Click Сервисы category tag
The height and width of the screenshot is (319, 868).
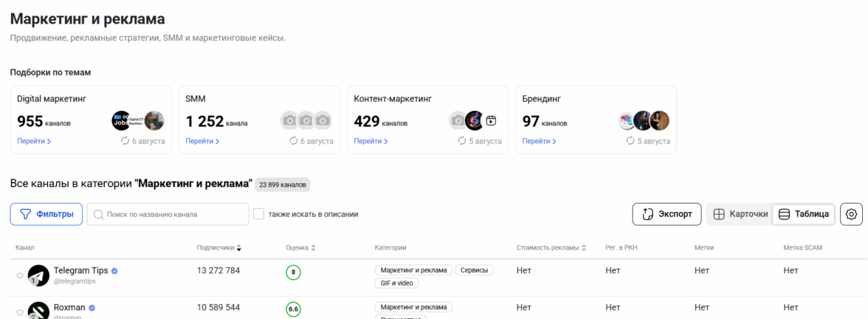click(x=475, y=270)
